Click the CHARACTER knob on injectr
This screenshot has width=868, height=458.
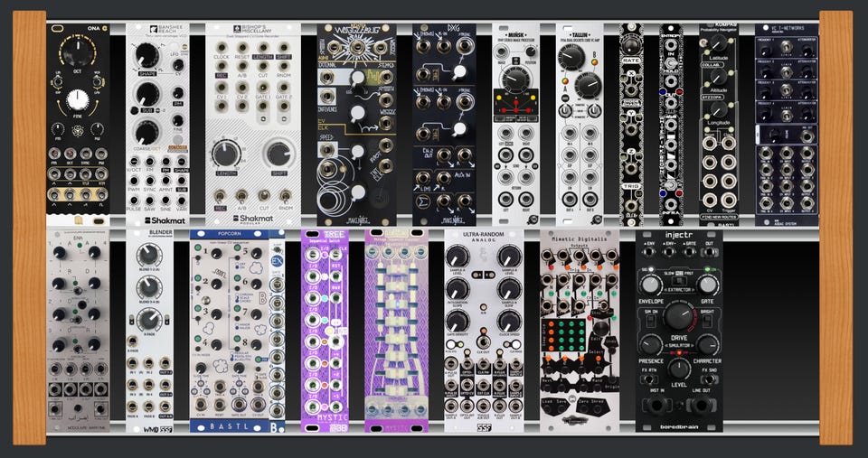tap(708, 344)
